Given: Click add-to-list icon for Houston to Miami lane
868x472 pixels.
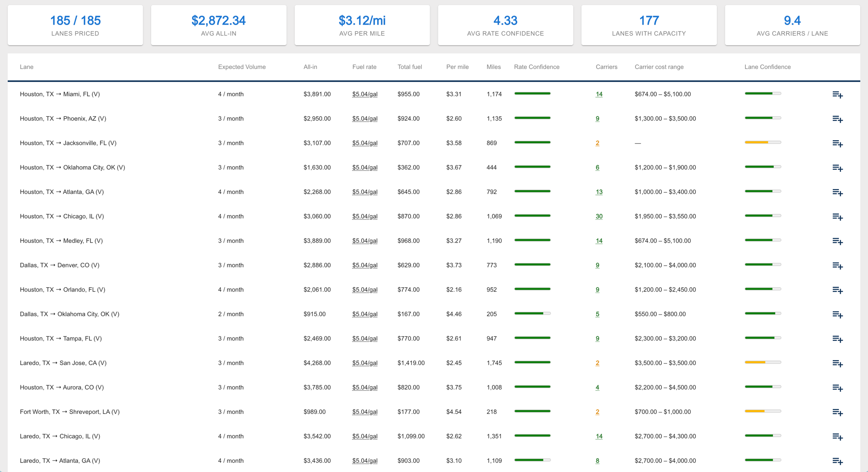Looking at the screenshot, I should pos(838,95).
